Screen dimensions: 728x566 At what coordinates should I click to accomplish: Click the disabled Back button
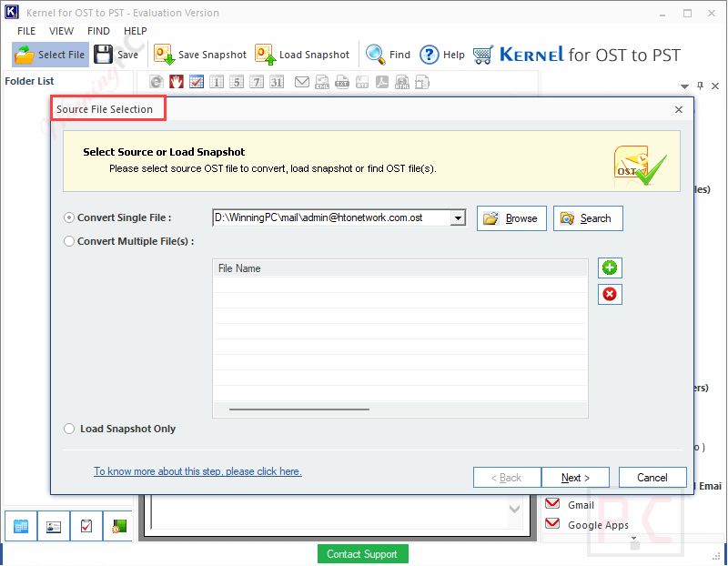point(507,478)
